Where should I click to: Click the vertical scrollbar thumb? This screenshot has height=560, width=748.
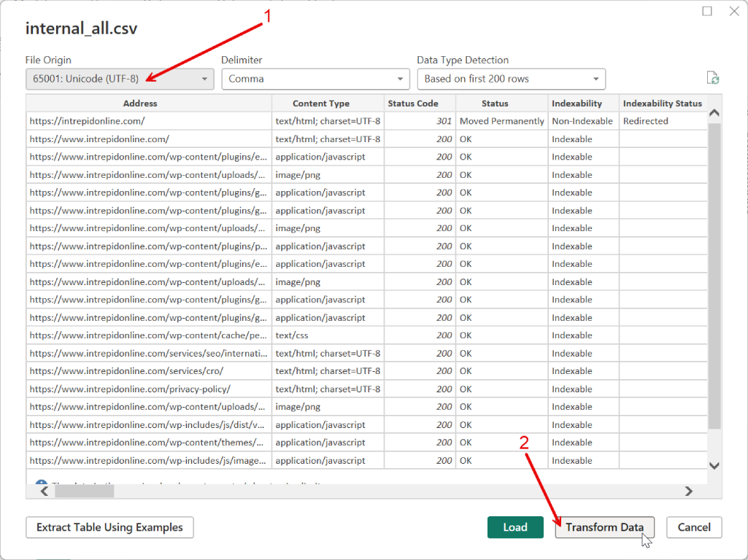point(714,276)
